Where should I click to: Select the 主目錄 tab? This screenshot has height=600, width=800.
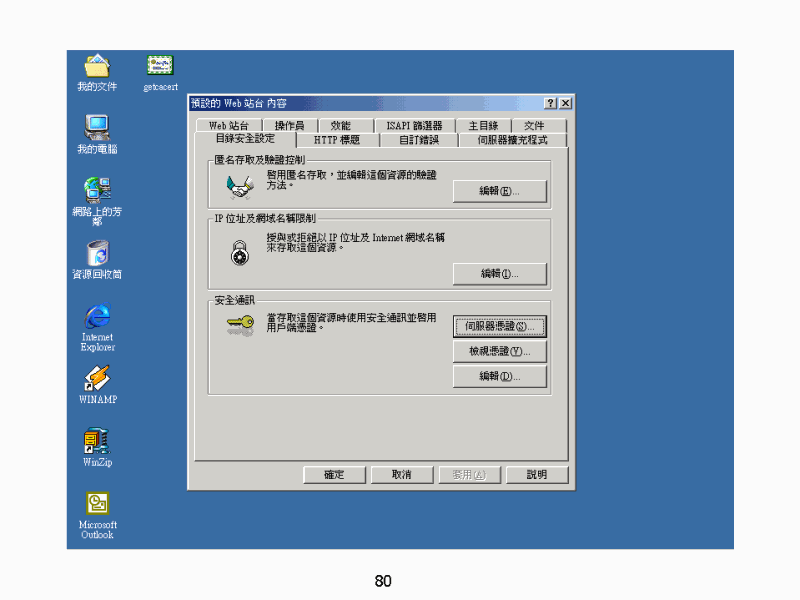pos(483,126)
